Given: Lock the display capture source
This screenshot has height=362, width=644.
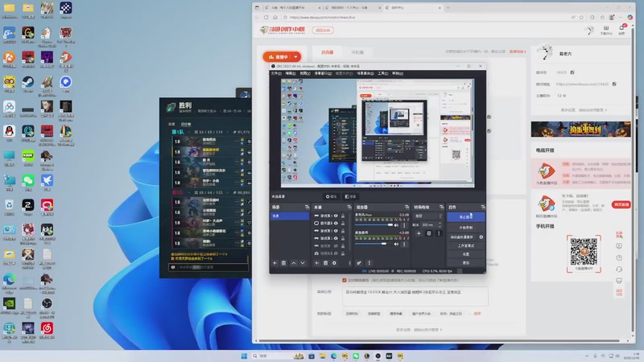Looking at the screenshot, I should 343,224.
